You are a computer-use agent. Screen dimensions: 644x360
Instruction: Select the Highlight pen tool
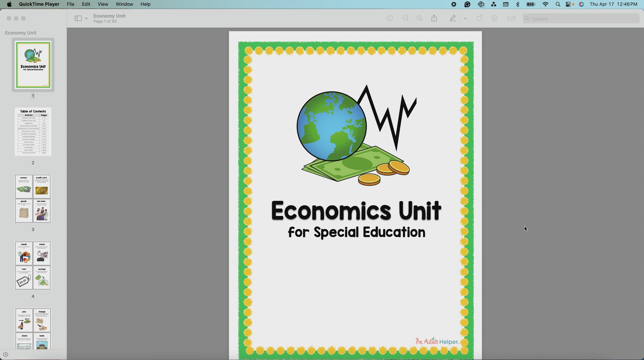tap(453, 19)
